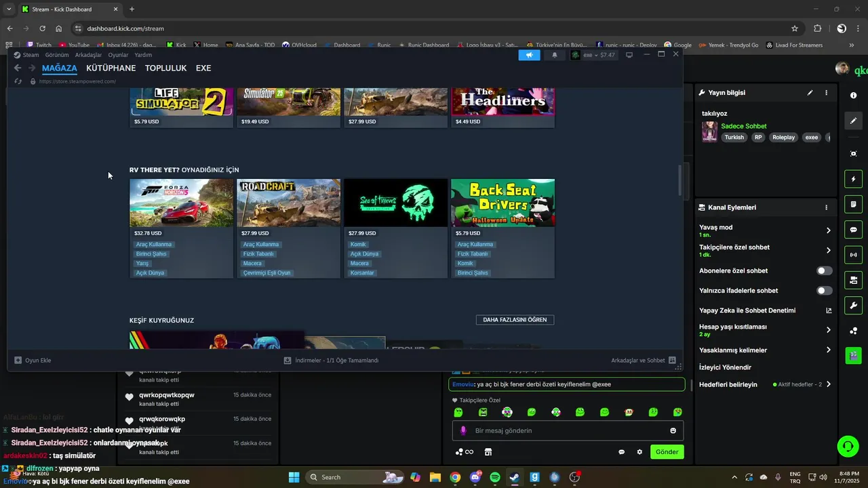Open the emoji picker in message box
This screenshot has height=488, width=868.
(x=673, y=430)
